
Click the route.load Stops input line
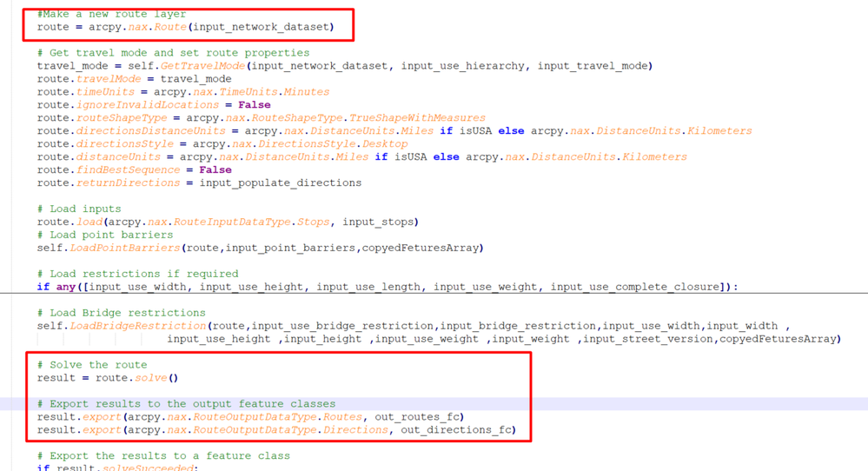(228, 222)
